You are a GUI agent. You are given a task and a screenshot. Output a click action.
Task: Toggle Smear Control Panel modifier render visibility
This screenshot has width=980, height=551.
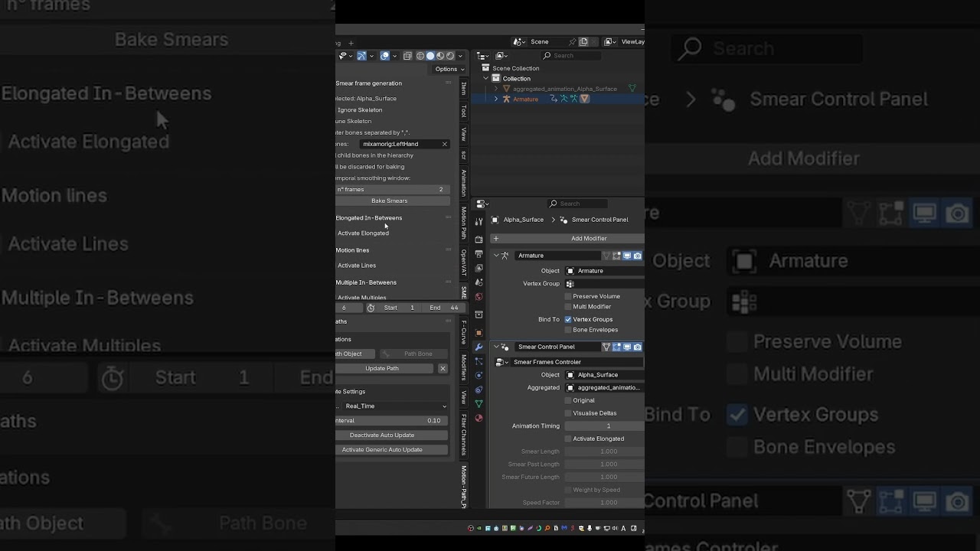click(638, 347)
